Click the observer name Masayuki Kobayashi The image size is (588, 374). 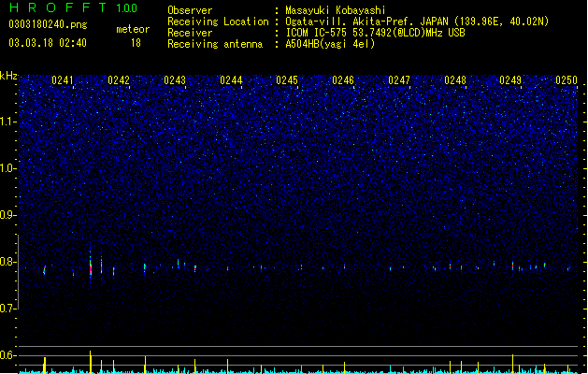coord(336,10)
